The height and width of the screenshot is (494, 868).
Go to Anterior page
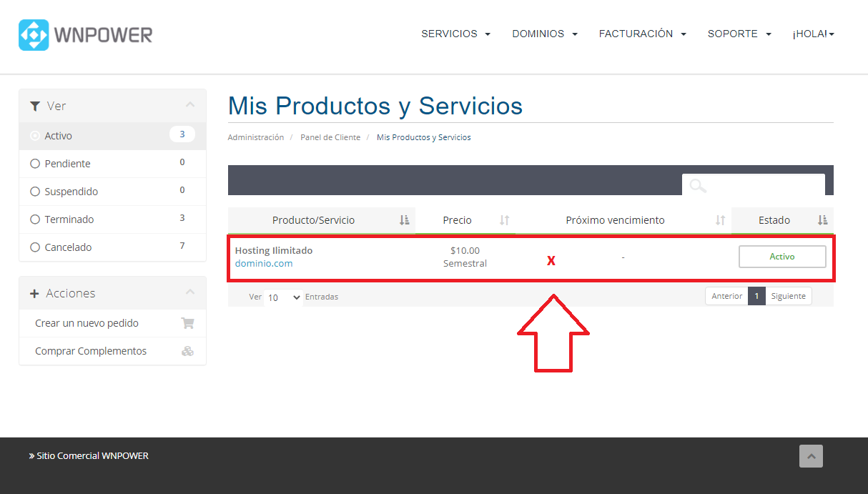click(x=726, y=296)
